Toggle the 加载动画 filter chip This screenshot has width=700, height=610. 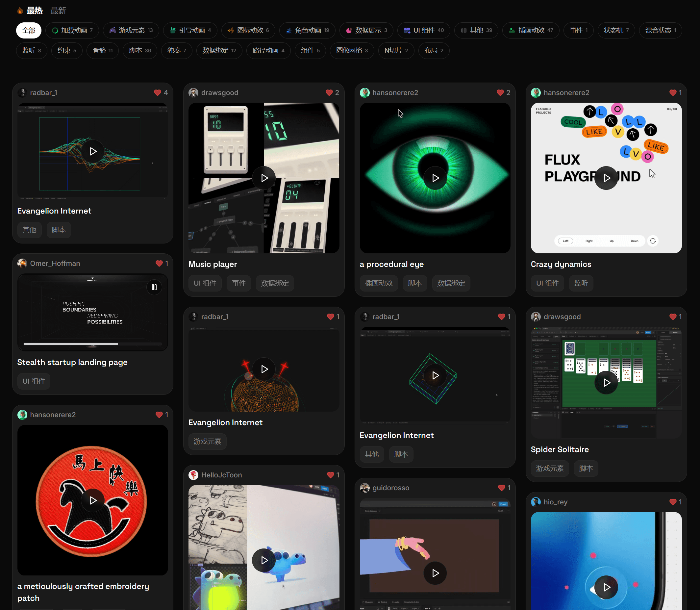pyautogui.click(x=72, y=30)
